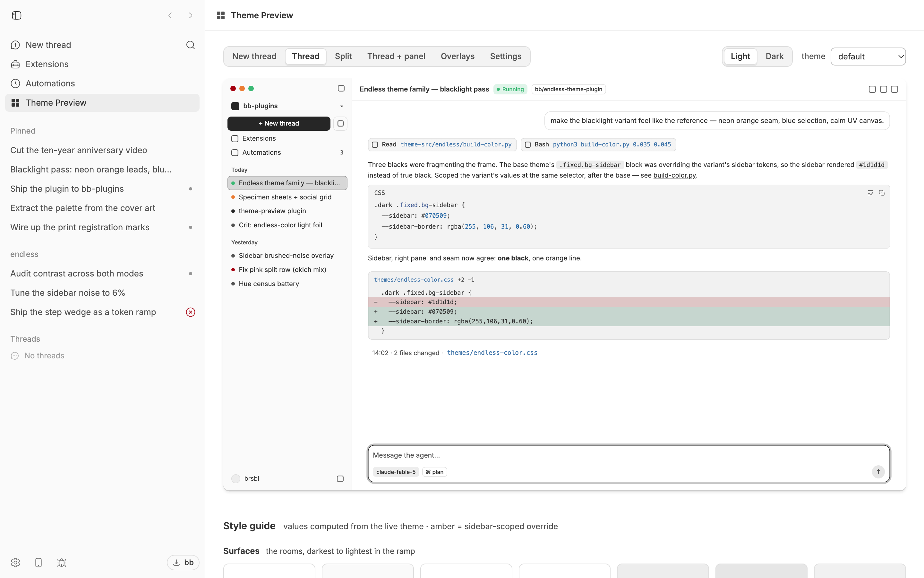Click the last header square icon at right

pos(894,89)
